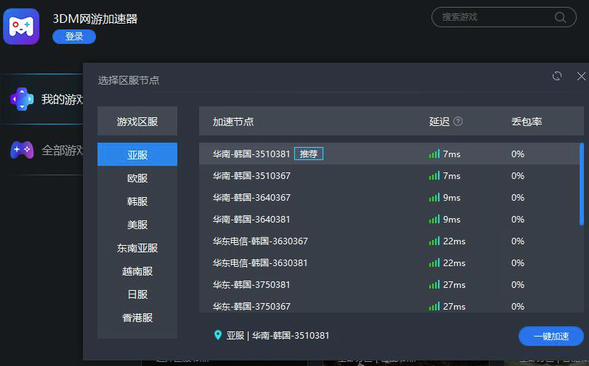Open 全部游戏 in the sidebar
589x366 pixels.
pos(42,150)
